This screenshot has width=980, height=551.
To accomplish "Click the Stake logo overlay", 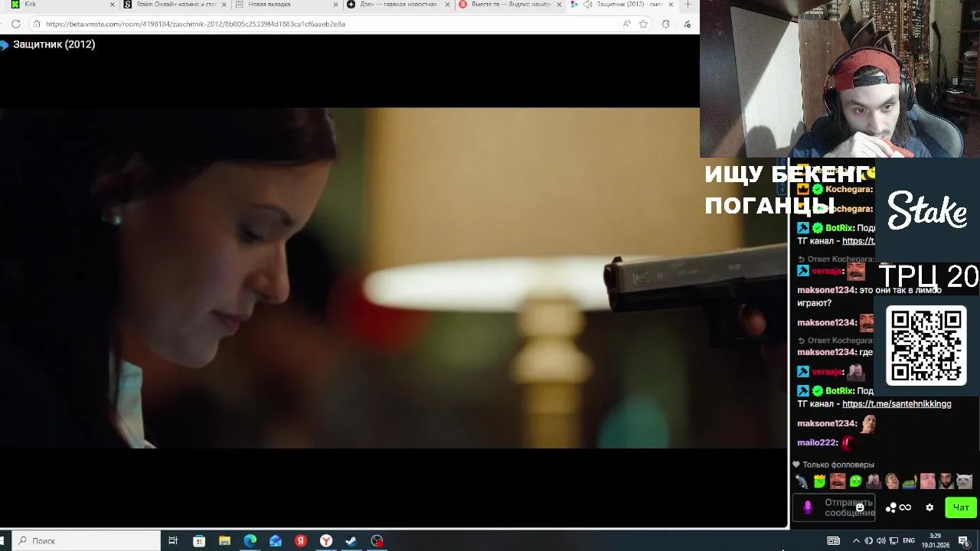I will pyautogui.click(x=927, y=210).
